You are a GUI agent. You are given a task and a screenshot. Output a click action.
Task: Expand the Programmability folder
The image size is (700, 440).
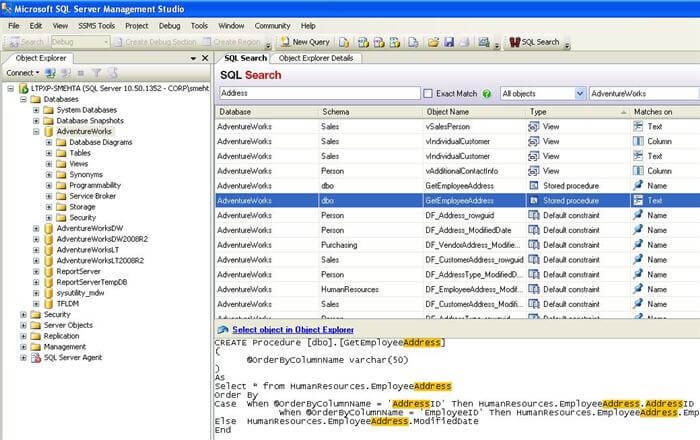[49, 185]
